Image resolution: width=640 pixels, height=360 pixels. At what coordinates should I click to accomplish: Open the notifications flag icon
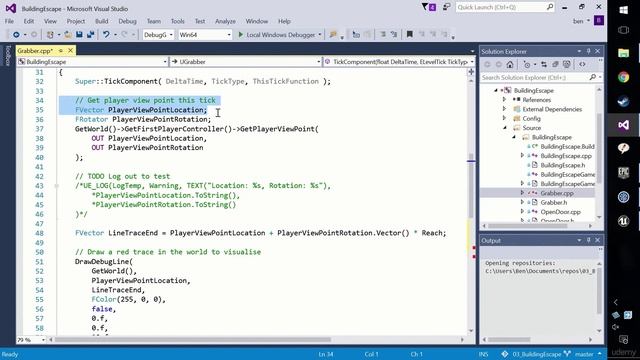429,7
